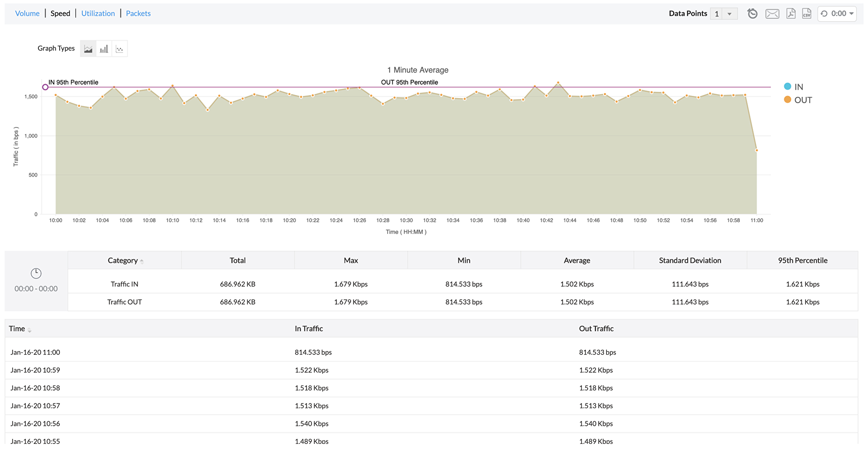The image size is (868, 452).
Task: Switch to the Packets tab
Action: tap(138, 13)
